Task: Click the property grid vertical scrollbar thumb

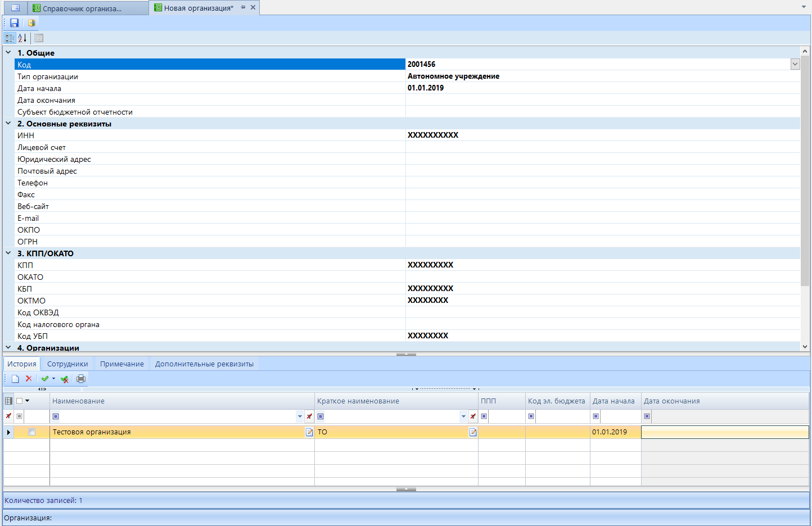Action: click(805, 171)
